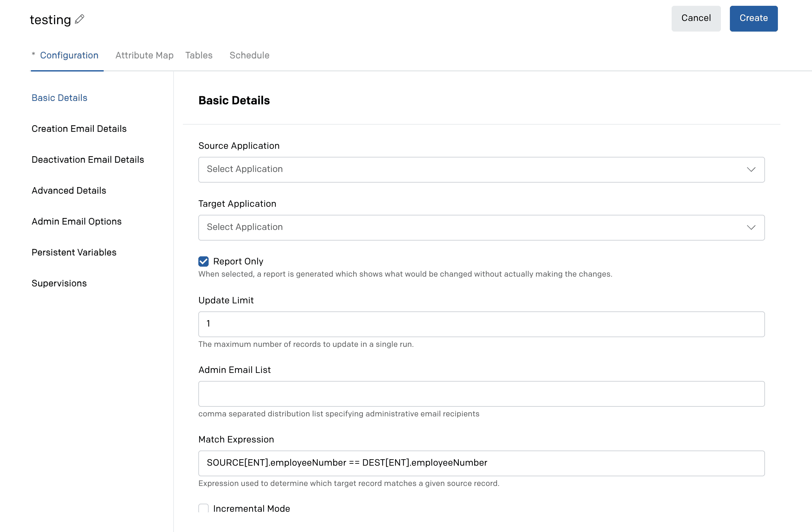
Task: Uncheck the Report Only checkbox
Action: click(x=203, y=261)
